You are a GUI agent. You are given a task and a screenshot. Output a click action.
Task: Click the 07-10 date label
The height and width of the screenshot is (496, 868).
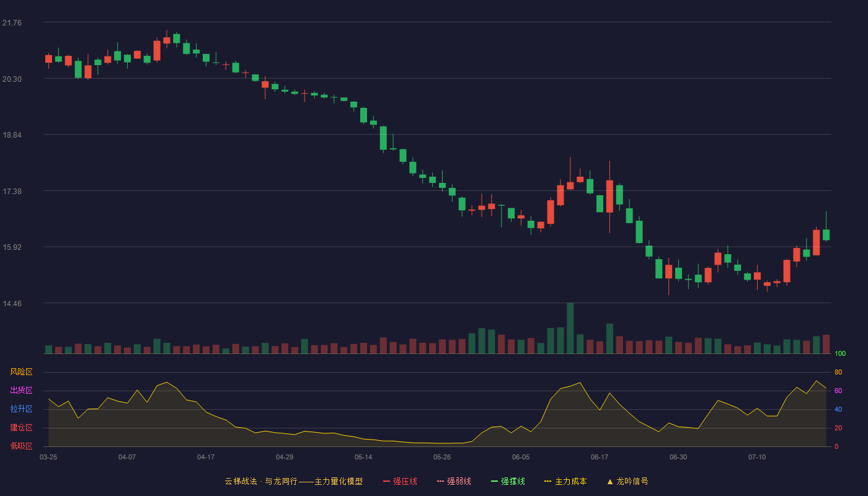pos(757,457)
